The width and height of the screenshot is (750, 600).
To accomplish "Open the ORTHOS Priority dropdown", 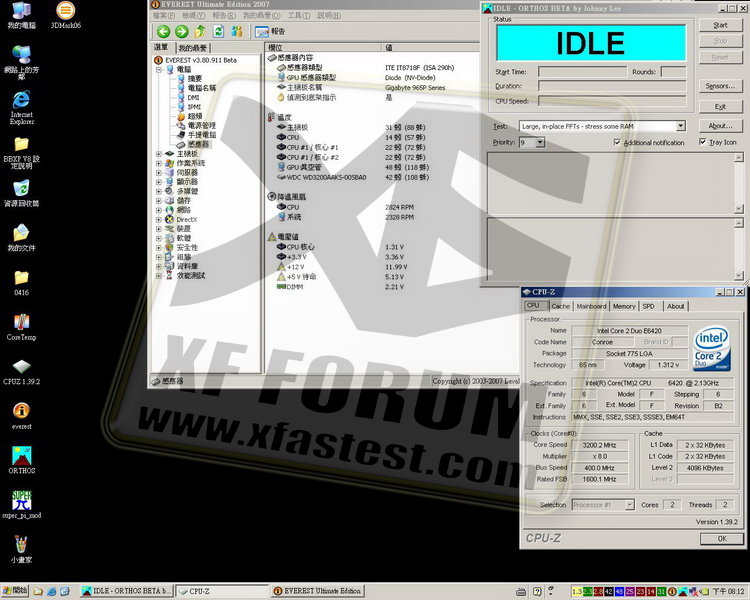I will point(540,143).
